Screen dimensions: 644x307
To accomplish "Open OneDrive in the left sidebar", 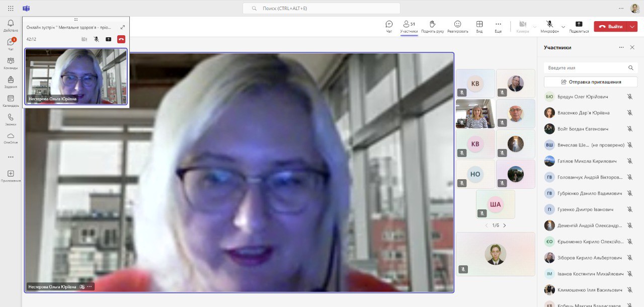I will (x=11, y=138).
